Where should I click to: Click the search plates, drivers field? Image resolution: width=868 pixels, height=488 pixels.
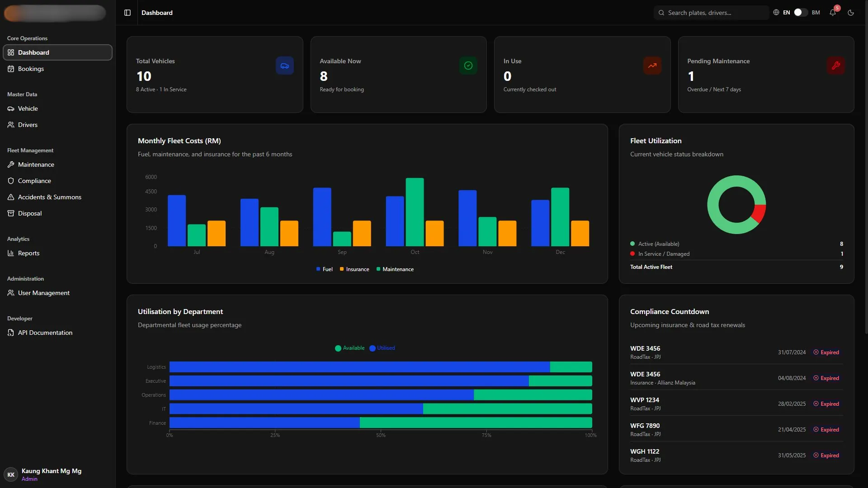711,13
